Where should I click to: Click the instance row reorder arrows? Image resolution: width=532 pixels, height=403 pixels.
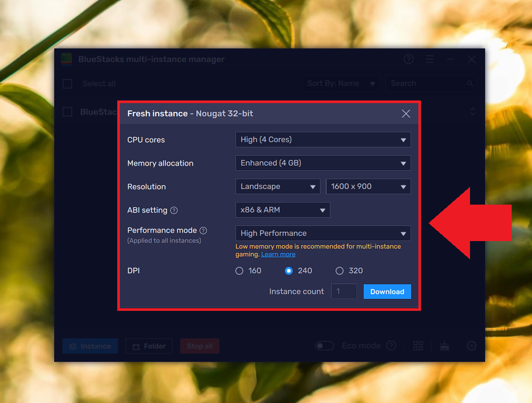pos(473,111)
